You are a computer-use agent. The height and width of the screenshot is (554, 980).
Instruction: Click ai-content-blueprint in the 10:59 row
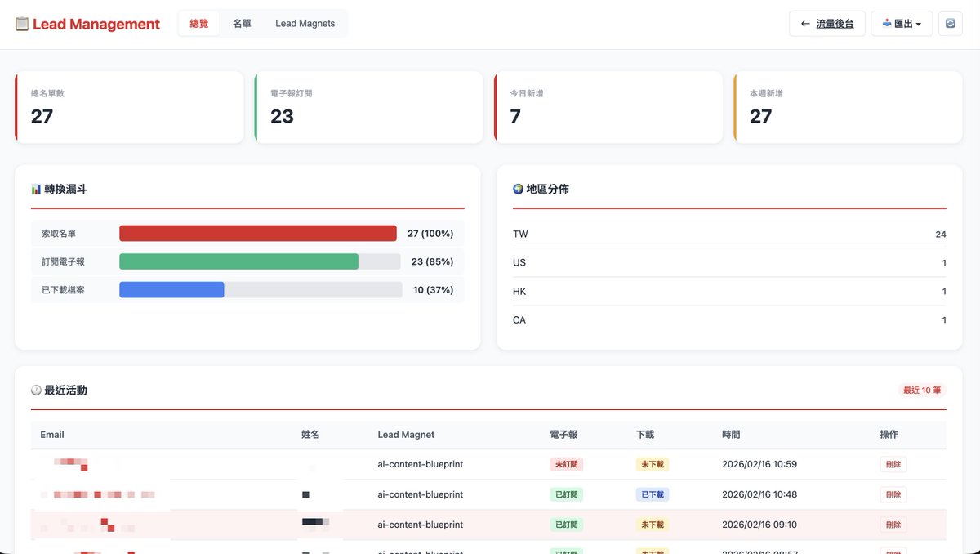(x=421, y=464)
